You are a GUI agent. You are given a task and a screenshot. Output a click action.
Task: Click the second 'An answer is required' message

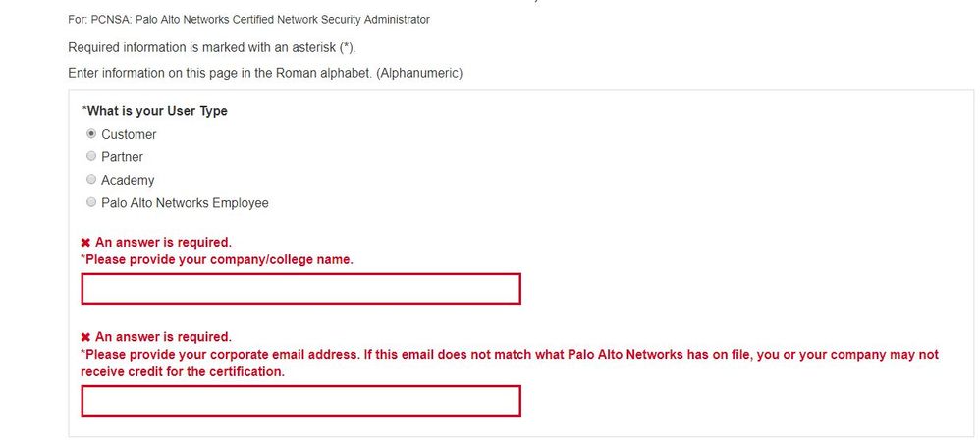click(163, 337)
